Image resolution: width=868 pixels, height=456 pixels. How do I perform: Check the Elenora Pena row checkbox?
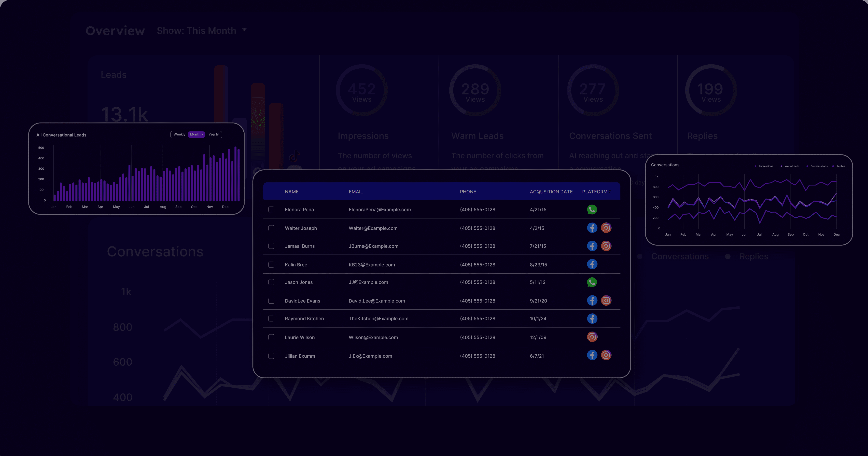(x=271, y=209)
